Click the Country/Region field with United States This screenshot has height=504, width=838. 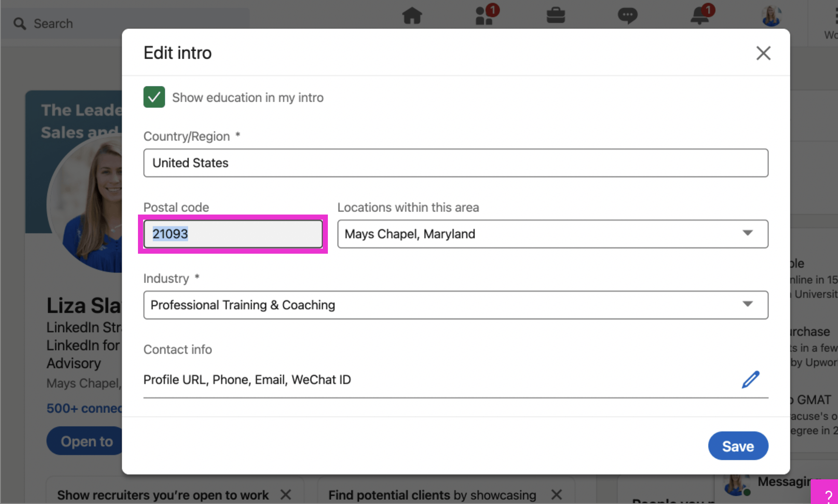(x=456, y=163)
